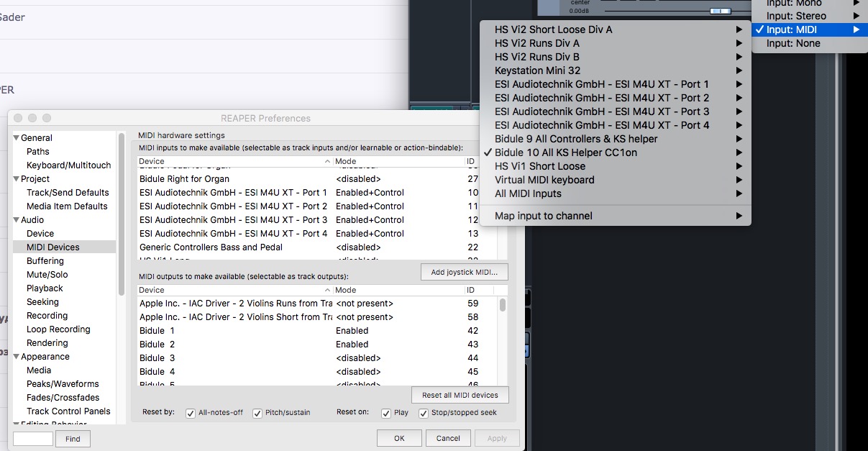Screen dimensions: 868x451
Task: Sort MIDI inputs by Mode column header
Action: coord(398,162)
